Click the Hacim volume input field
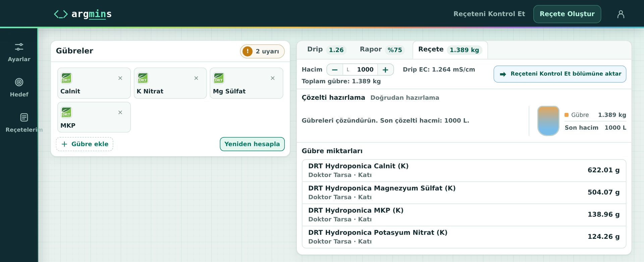644x262 pixels. pos(360,70)
